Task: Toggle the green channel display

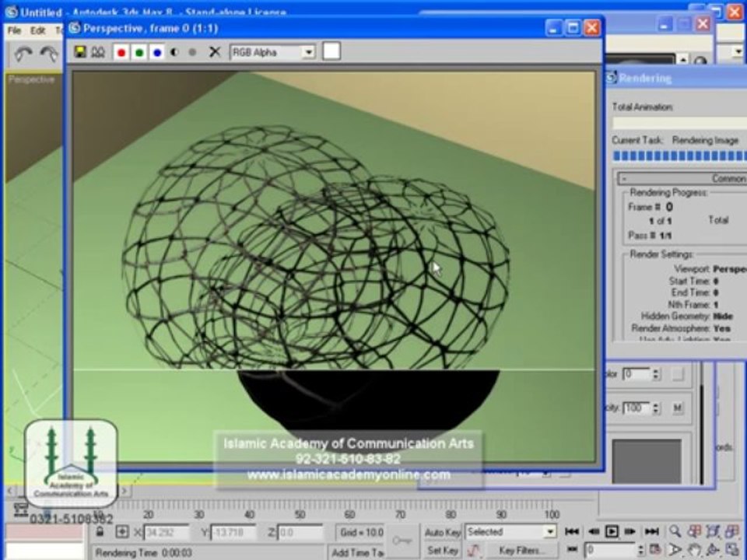Action: pyautogui.click(x=139, y=52)
